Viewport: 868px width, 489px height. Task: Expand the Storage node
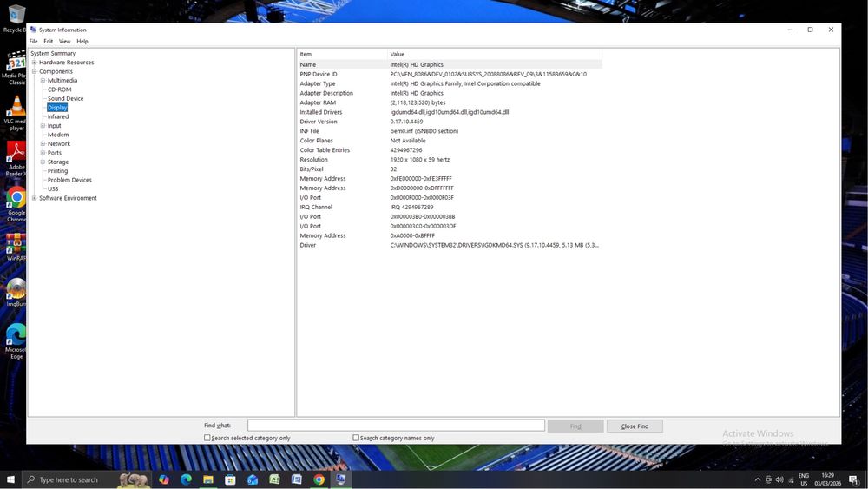pos(43,162)
